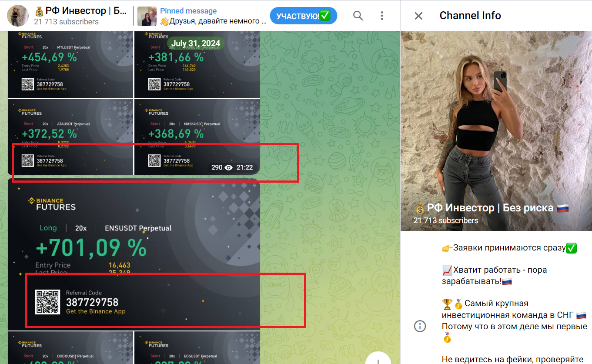Open the search icon in the chat header
592x364 pixels.
(358, 16)
